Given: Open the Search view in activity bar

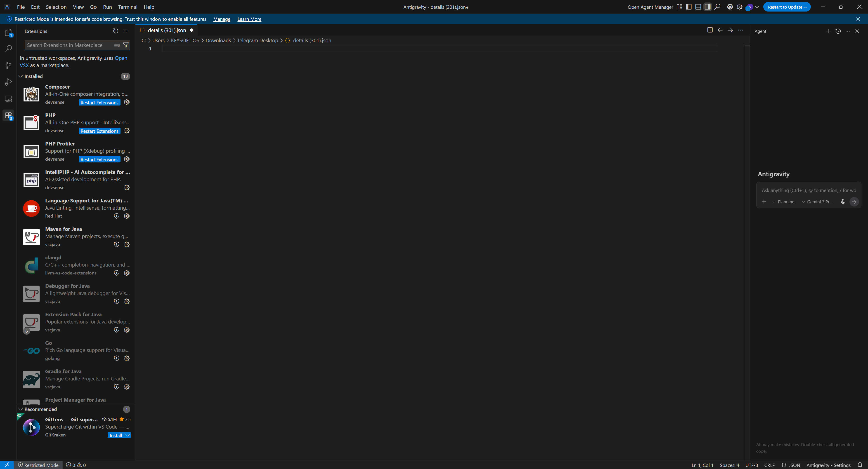Looking at the screenshot, I should pos(8,49).
